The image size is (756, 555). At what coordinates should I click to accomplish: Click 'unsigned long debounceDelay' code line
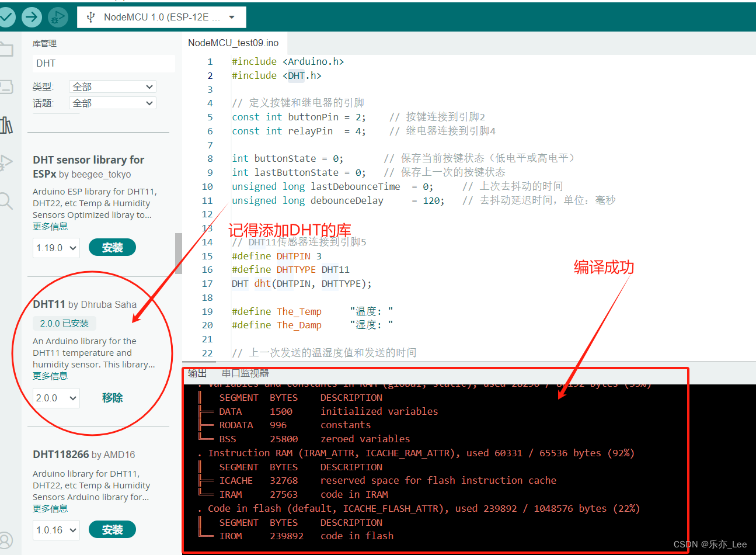[x=338, y=200]
